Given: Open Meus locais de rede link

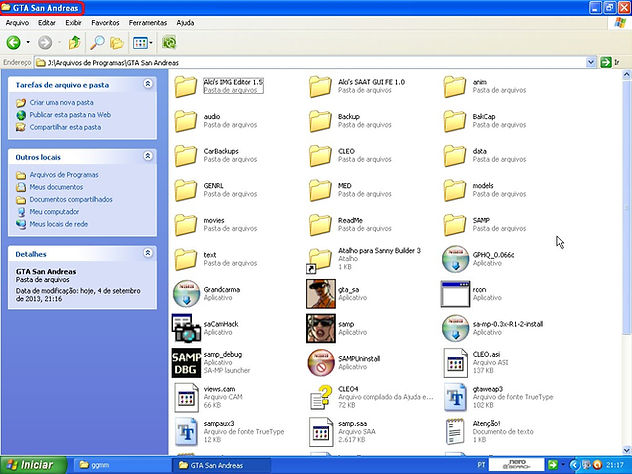Looking at the screenshot, I should coord(58,224).
